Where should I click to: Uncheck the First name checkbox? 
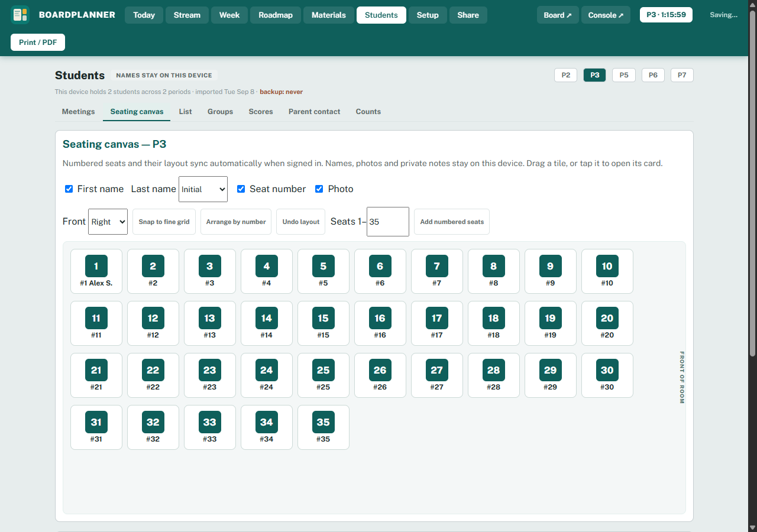click(x=69, y=189)
